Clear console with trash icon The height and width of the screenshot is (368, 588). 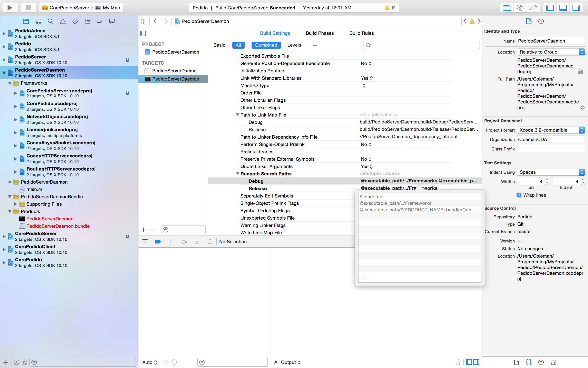[x=458, y=362]
